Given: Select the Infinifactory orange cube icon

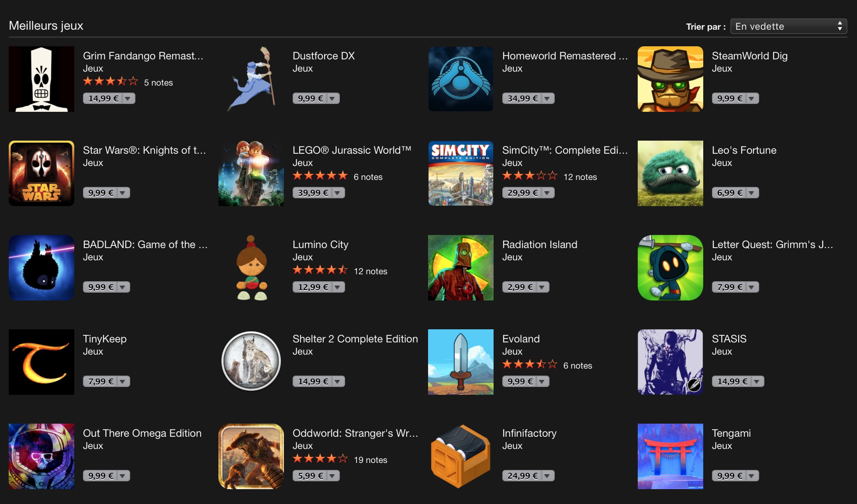Looking at the screenshot, I should pos(461,456).
